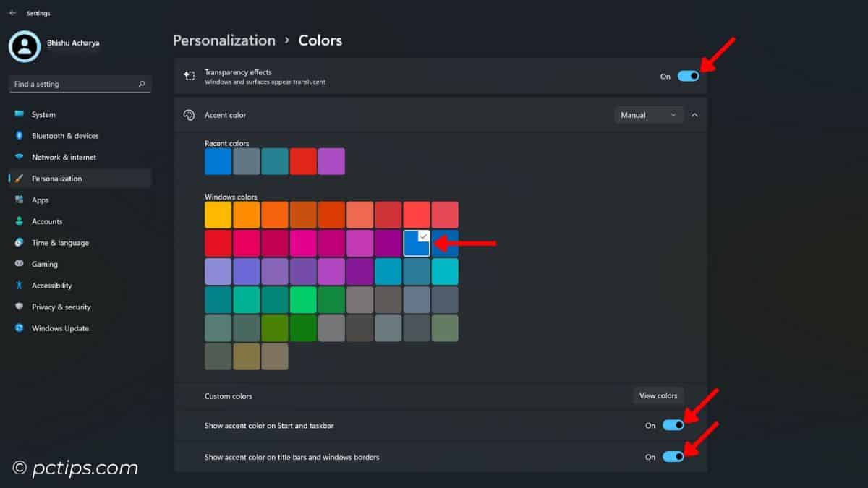
Task: Select the yellow swatch under Windows colors
Action: click(x=218, y=214)
